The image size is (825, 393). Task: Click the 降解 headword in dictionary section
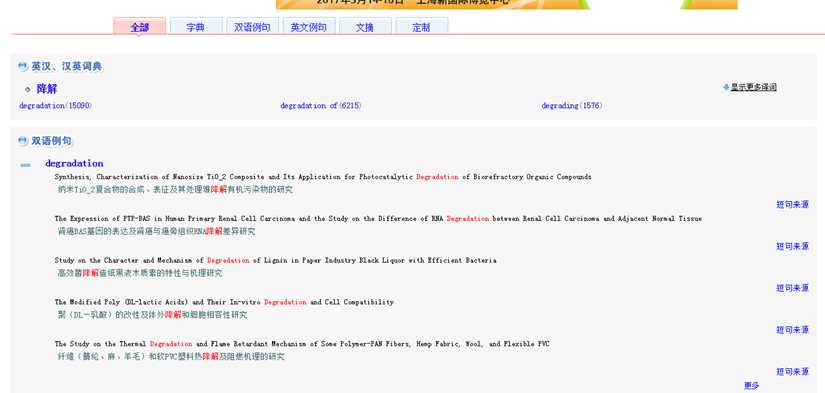pyautogui.click(x=47, y=89)
